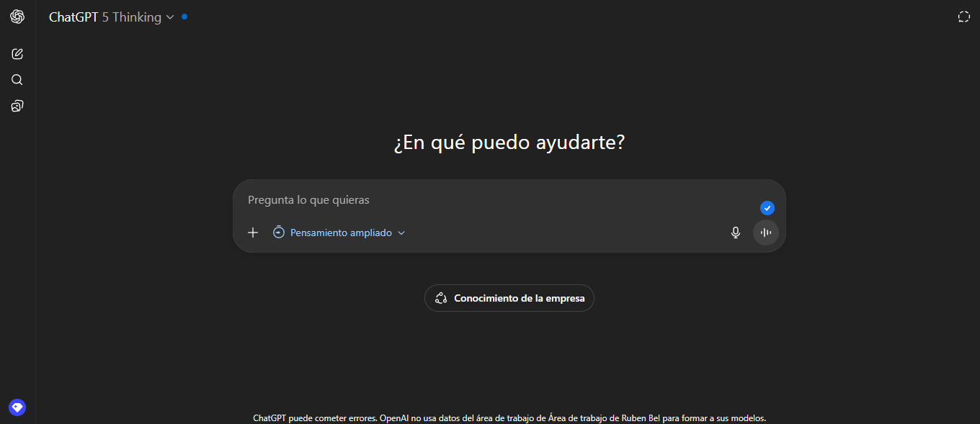Expand the chevron after Pensamiento ampliado
Screen dimensions: 980x424
point(401,233)
